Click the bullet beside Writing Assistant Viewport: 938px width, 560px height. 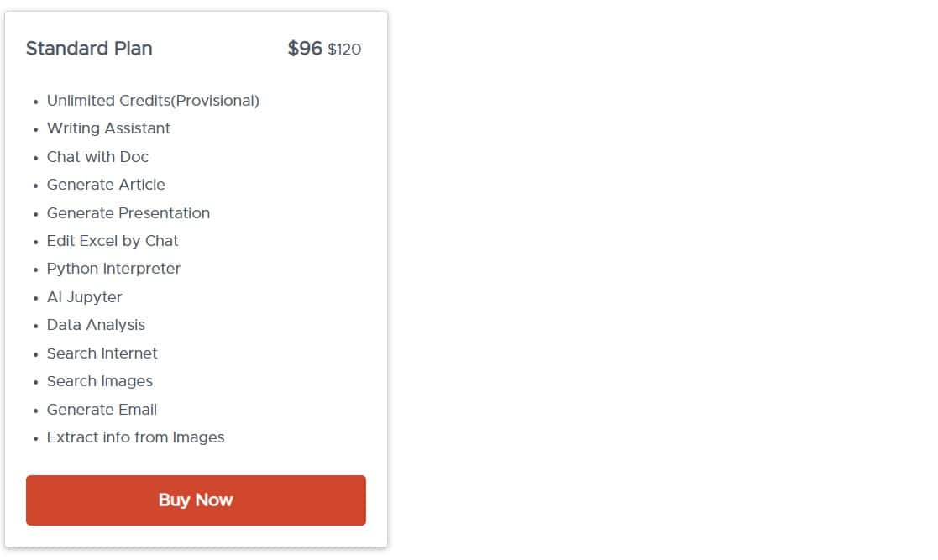[35, 128]
